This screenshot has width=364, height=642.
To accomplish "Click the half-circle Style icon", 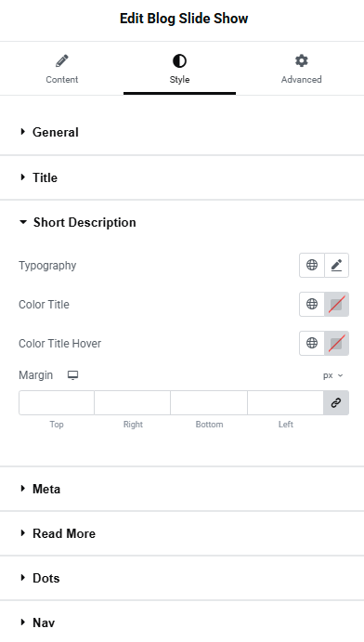I will point(179,61).
